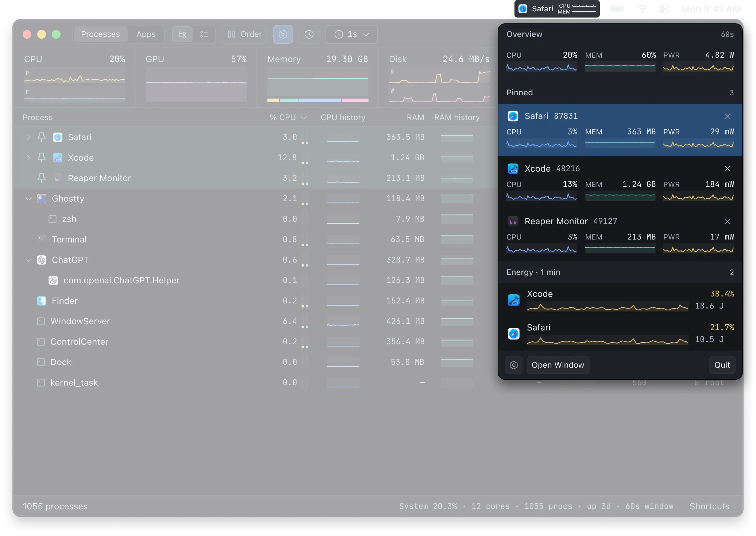Image resolution: width=756 pixels, height=536 pixels.
Task: Open popover settings gear icon
Action: 514,365
